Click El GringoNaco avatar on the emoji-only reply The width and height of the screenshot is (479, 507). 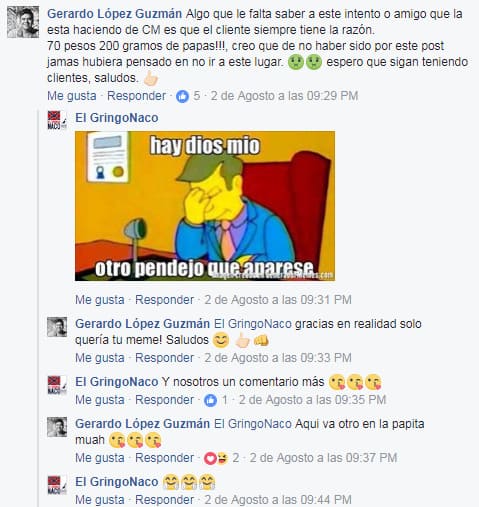click(x=57, y=485)
